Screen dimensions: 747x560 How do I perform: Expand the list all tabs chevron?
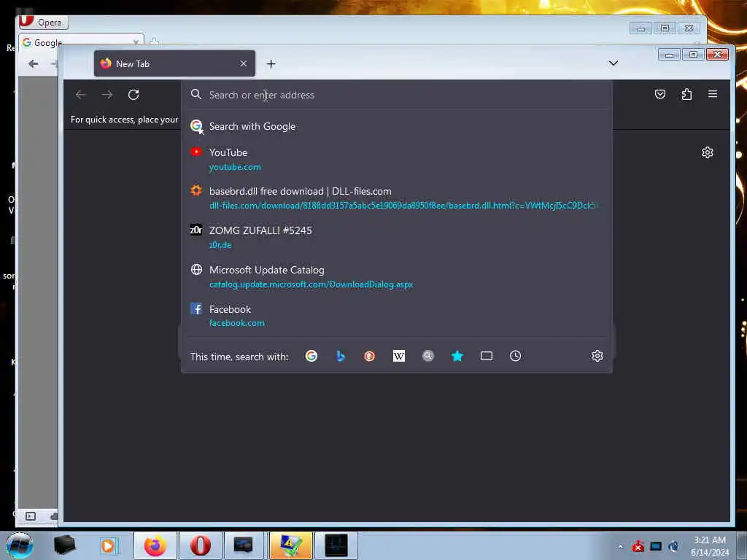click(x=613, y=63)
